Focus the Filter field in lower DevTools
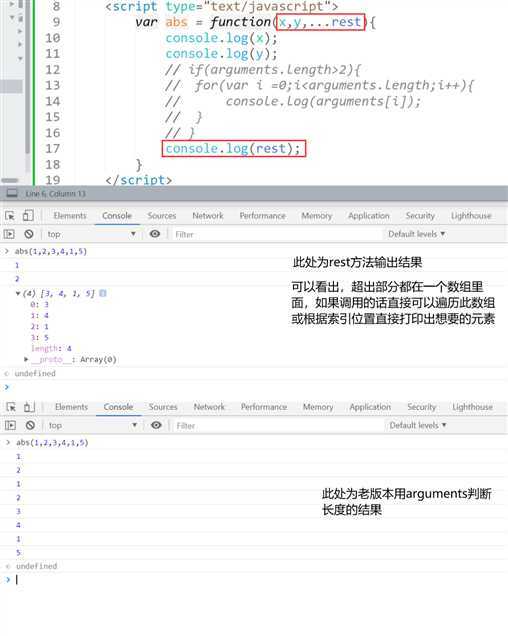This screenshot has width=508, height=636. point(277,425)
